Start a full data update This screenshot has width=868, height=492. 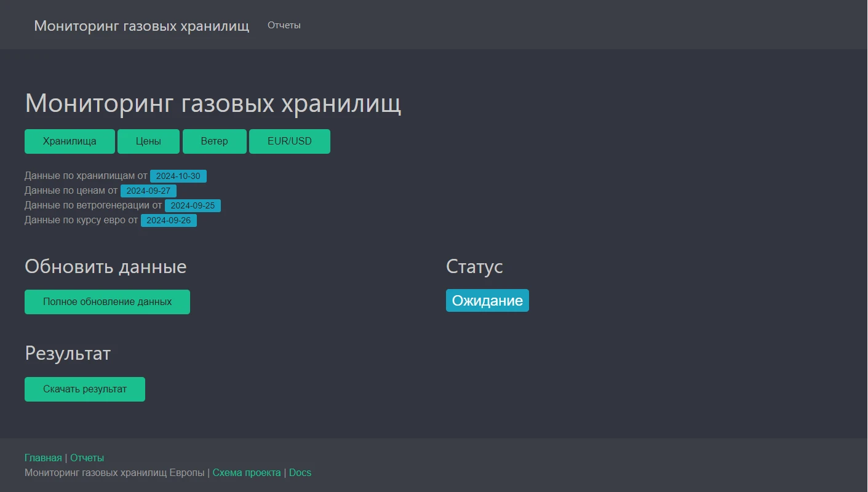tap(107, 301)
